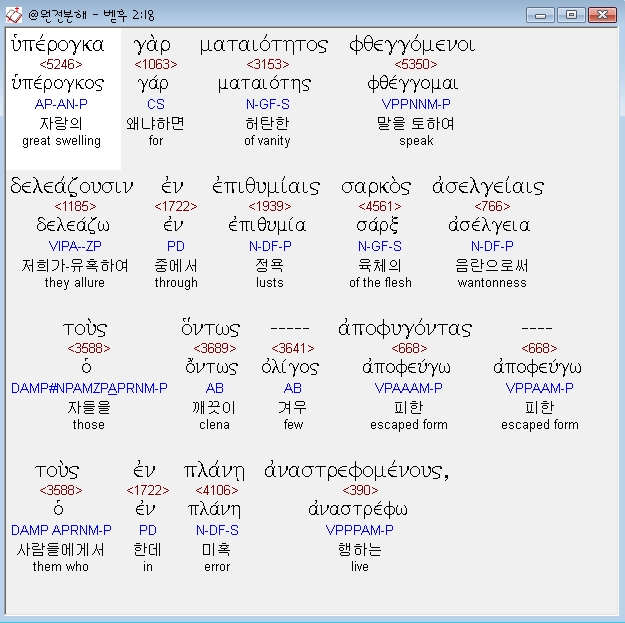Click the gloss 'them who'

coord(61,566)
